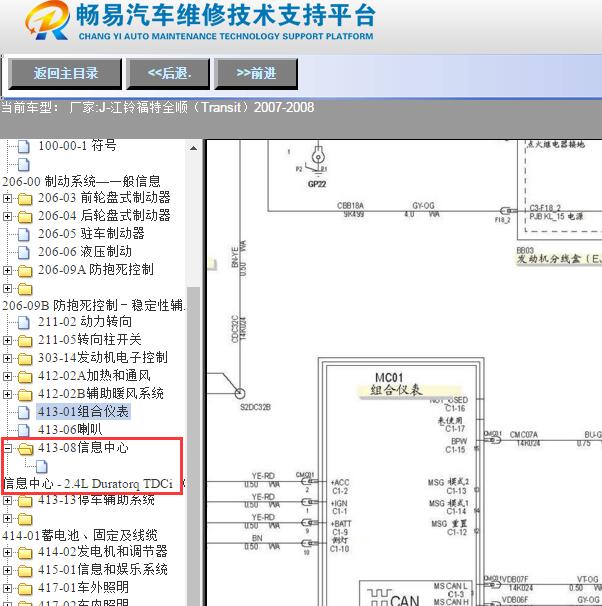Click the tree panel scroll-up arrow
This screenshot has width=602, height=606.
(194, 148)
